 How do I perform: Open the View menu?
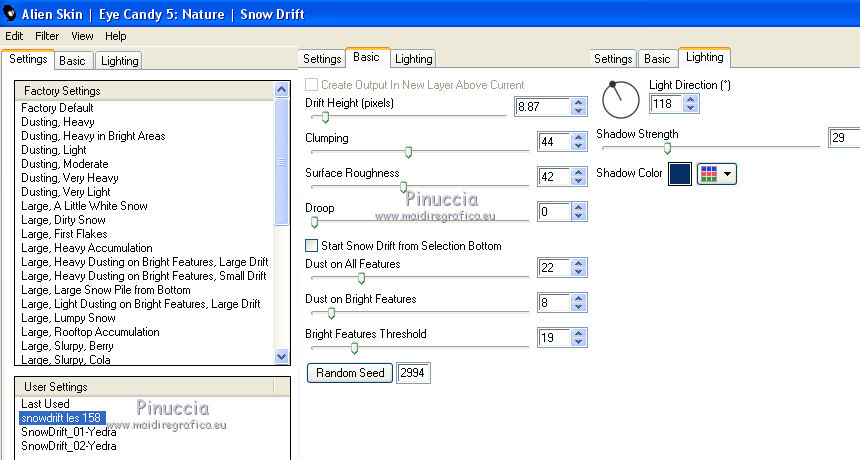click(x=82, y=36)
